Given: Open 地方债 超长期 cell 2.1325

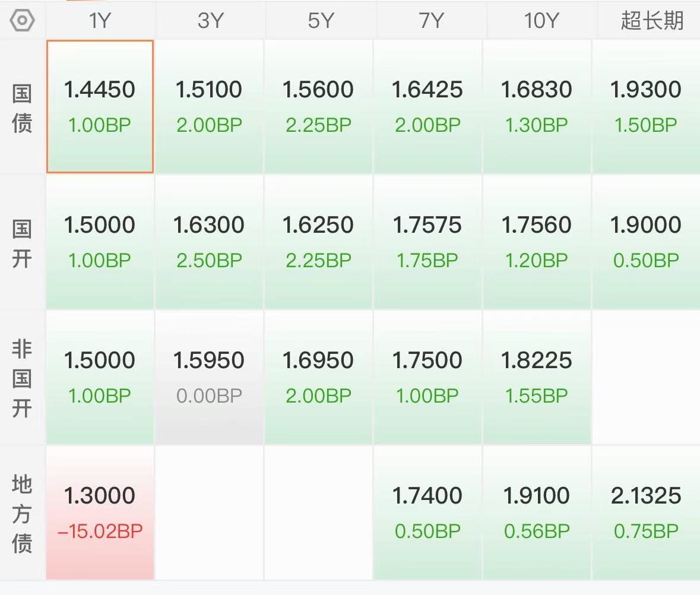Looking at the screenshot, I should [x=646, y=513].
